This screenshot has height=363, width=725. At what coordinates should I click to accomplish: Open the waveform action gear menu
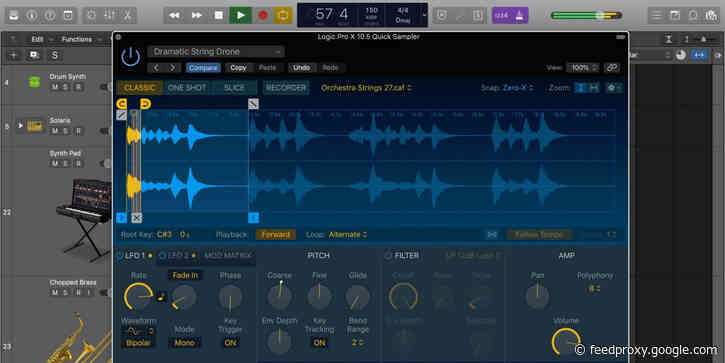pos(614,88)
